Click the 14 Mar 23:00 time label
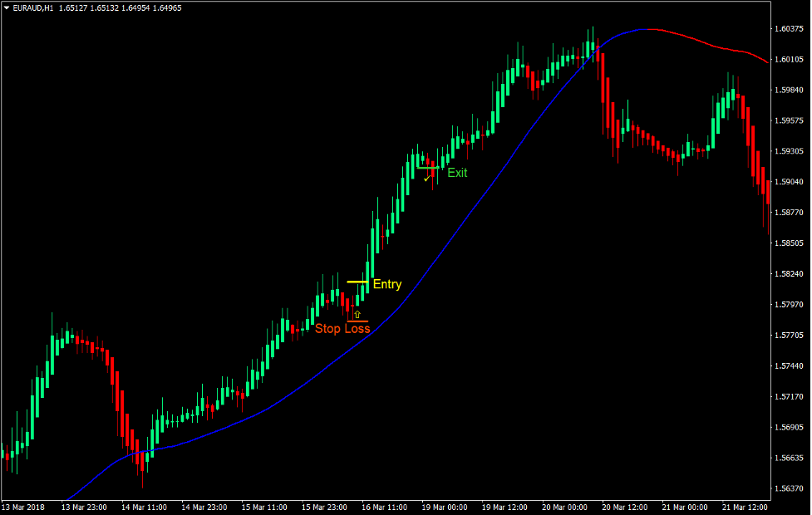Viewport: 812px width, 515px height. 204,507
